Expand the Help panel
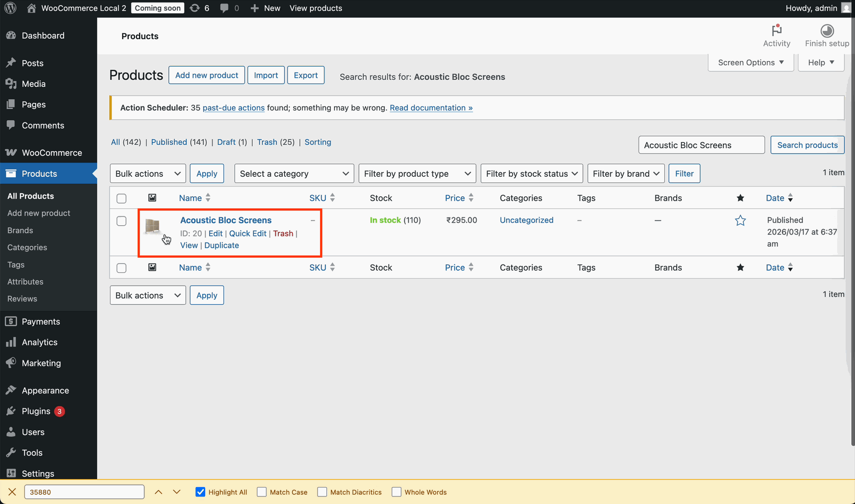Image resolution: width=855 pixels, height=504 pixels. pyautogui.click(x=821, y=63)
